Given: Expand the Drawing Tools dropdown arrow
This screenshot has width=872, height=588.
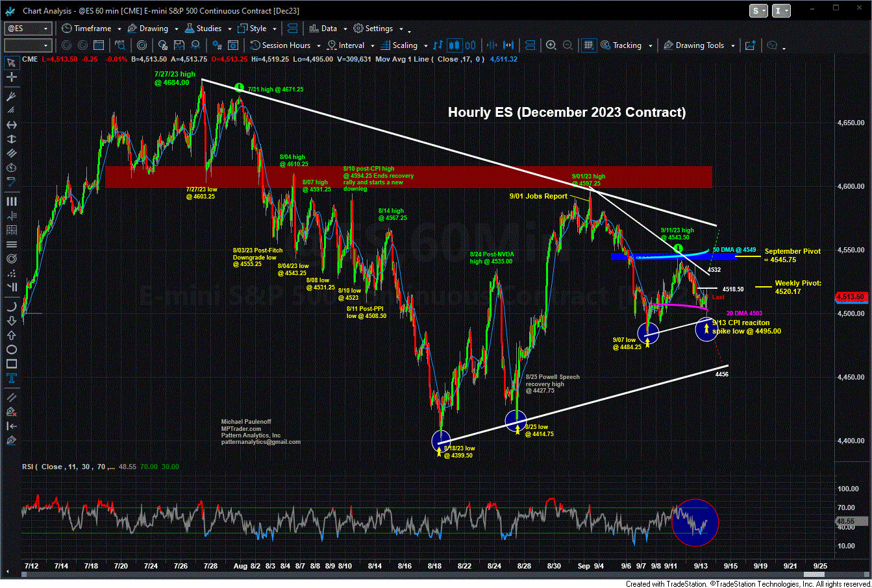Looking at the screenshot, I should click(733, 45).
